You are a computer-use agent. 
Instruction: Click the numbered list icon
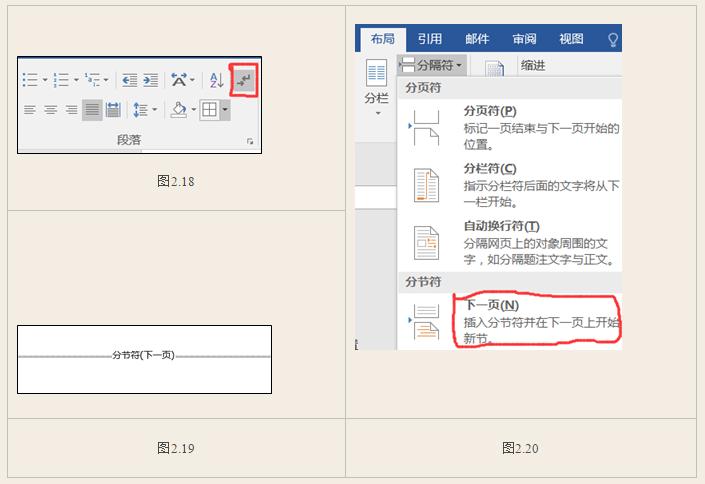pyautogui.click(x=61, y=80)
